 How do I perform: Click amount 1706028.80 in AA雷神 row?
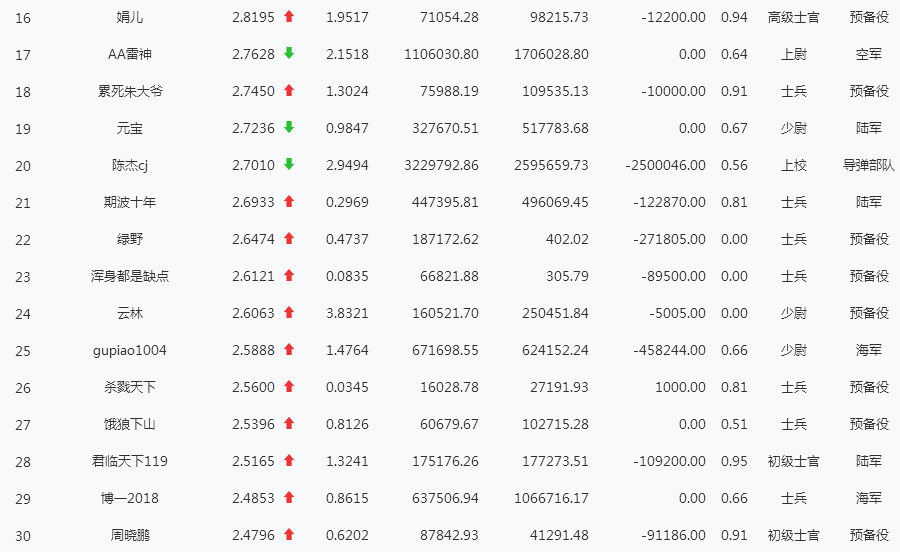coord(551,55)
